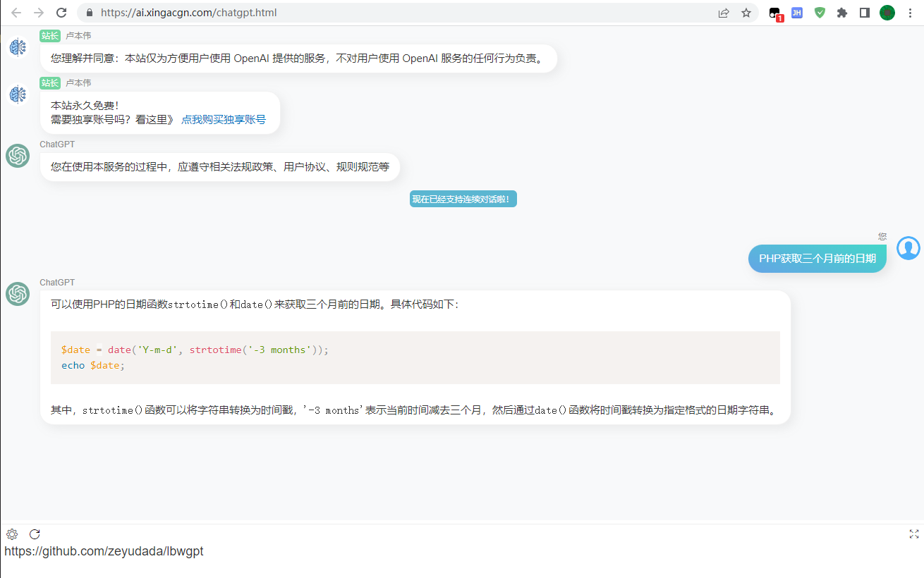Click the 现在已经支持连续对话啦 notice badge
The image size is (924, 578).
tap(463, 199)
